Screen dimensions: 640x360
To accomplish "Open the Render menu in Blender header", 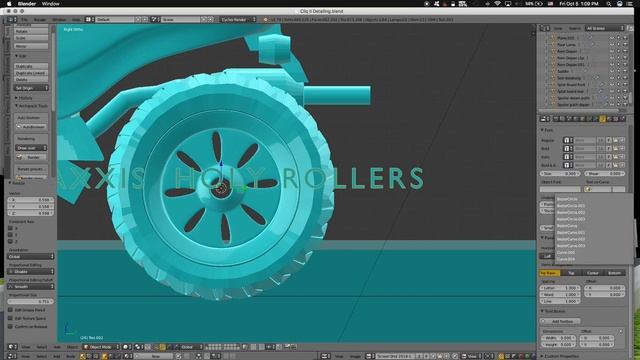I will pyautogui.click(x=40, y=19).
